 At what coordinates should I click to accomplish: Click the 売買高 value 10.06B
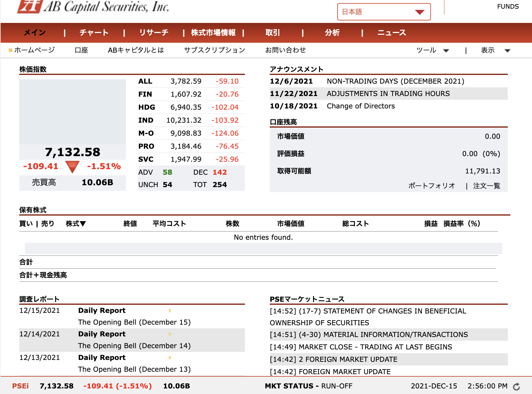(97, 182)
